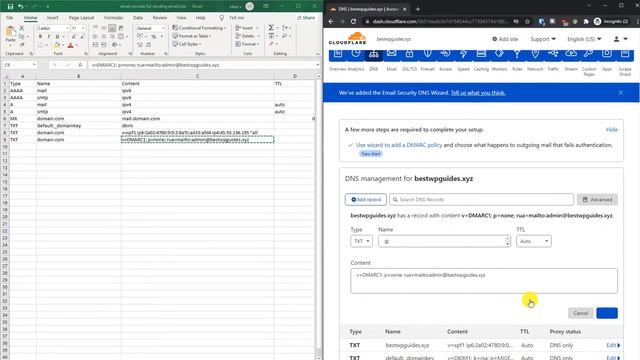Screen dimensions: 640x360
Task: Bookmark this page with star icon
Action: [527, 21]
